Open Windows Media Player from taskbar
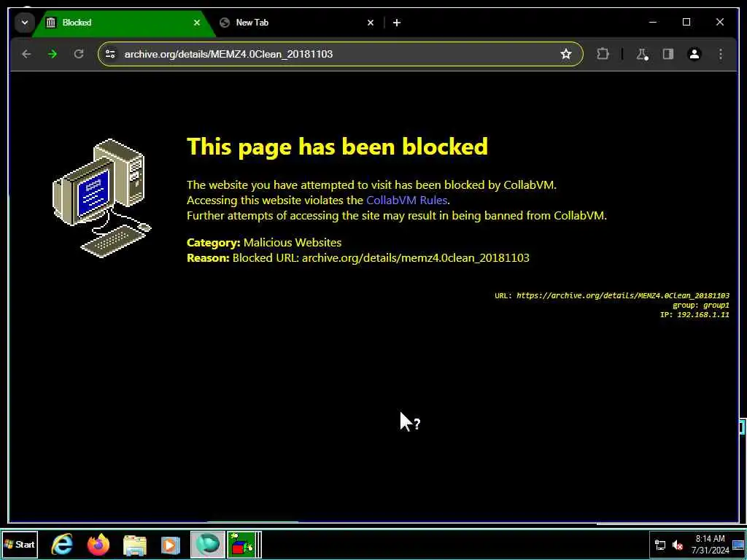This screenshot has height=560, width=747. point(171,545)
